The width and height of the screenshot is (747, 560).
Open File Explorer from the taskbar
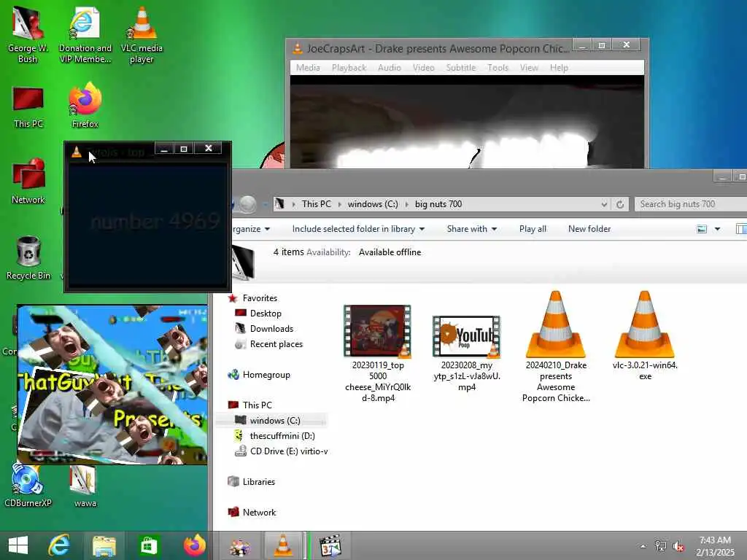[104, 545]
